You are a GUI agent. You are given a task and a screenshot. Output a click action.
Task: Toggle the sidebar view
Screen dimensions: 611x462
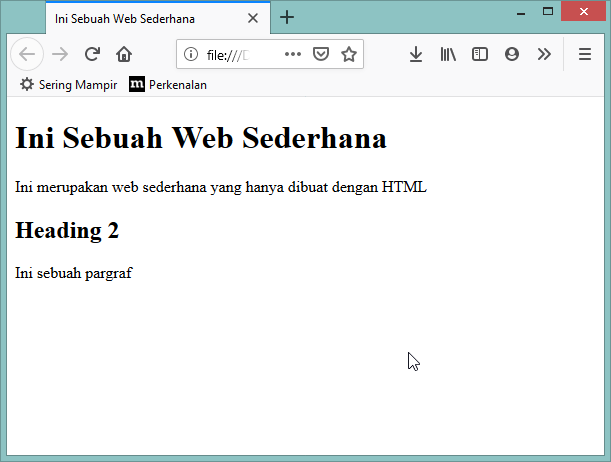coord(480,55)
